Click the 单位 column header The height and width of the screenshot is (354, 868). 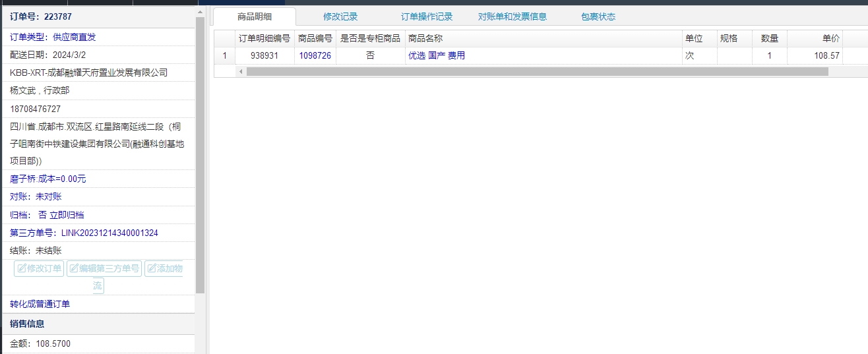[x=699, y=38]
